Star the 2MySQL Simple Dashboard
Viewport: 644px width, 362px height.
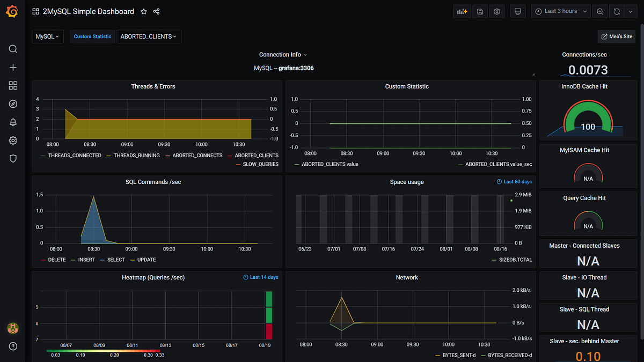[x=143, y=11]
